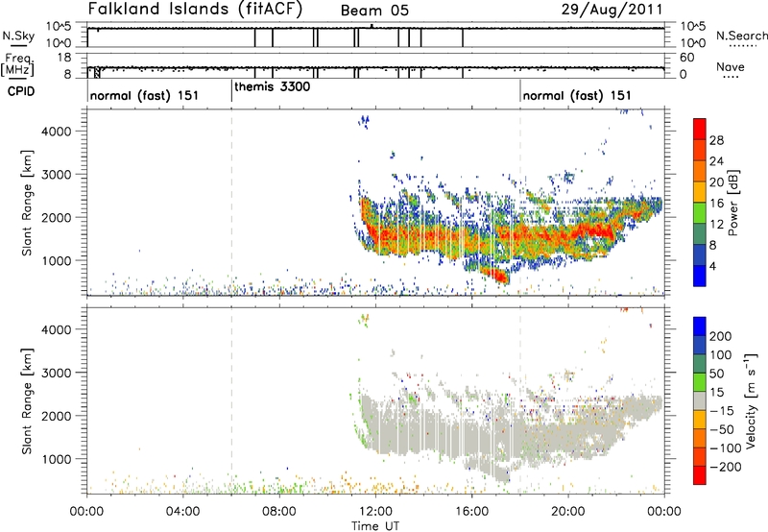The width and height of the screenshot is (768, 532).
Task: Click the "4" power colorbar label
Action: pyautogui.click(x=713, y=266)
